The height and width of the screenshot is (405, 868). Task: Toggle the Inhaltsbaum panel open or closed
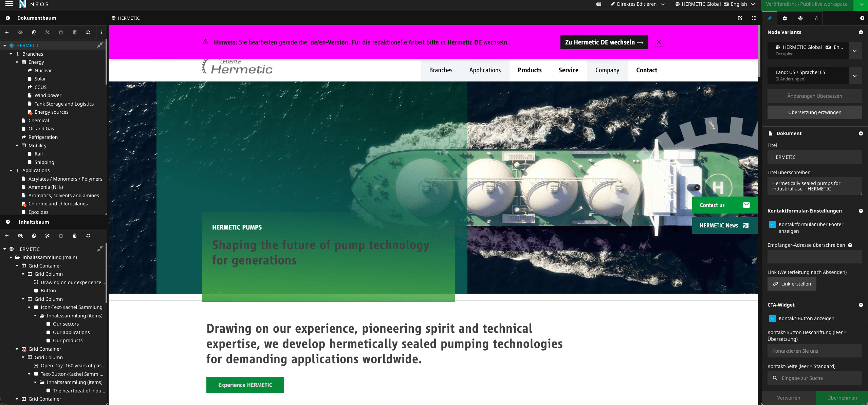click(8, 222)
